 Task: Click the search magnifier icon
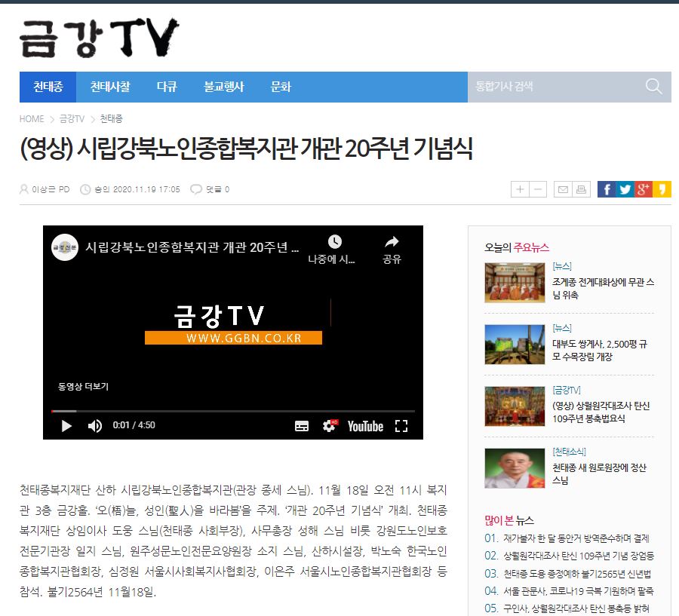(653, 87)
